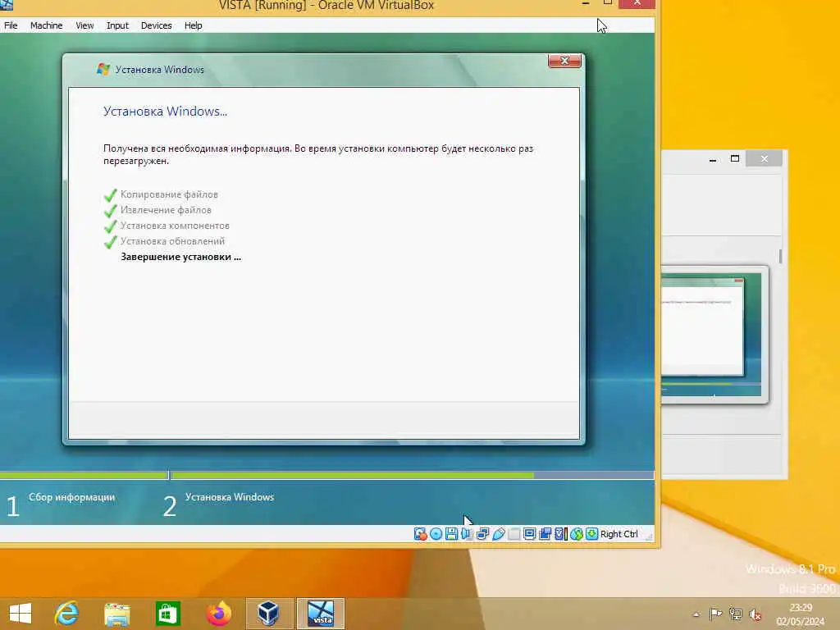Click the hard disk activity indicator icon
The image size is (840, 630).
click(420, 533)
